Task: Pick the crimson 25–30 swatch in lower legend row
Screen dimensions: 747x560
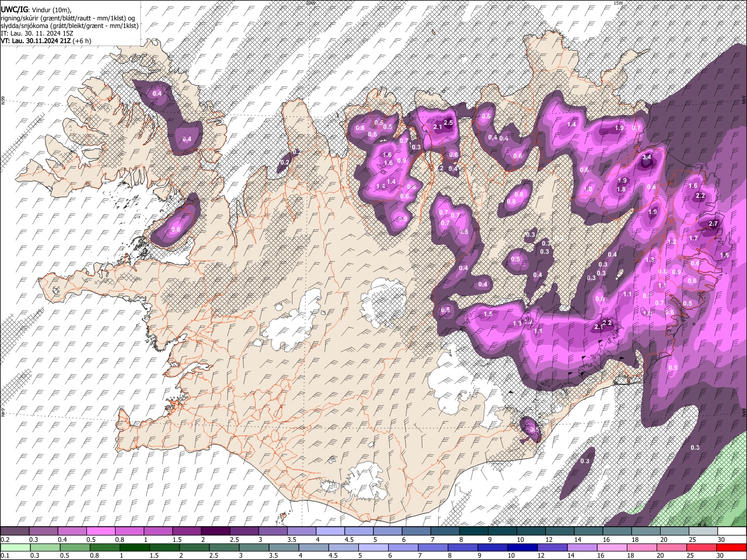Action: [702, 547]
